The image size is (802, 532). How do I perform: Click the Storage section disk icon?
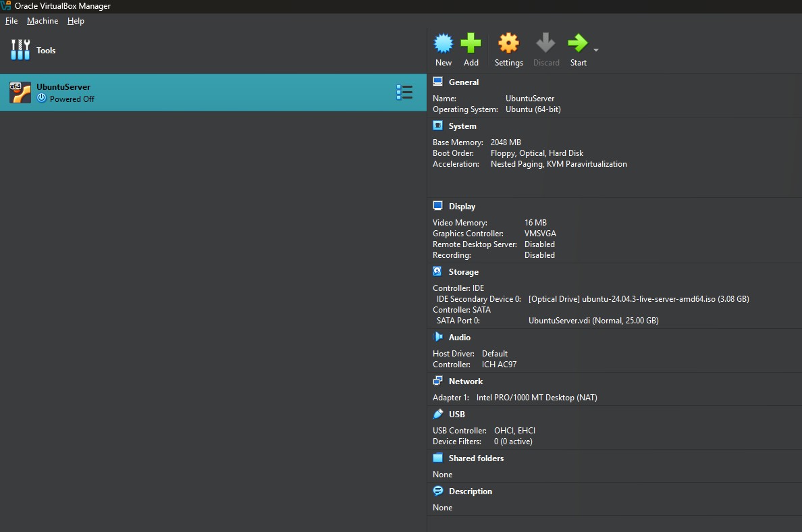(x=437, y=271)
